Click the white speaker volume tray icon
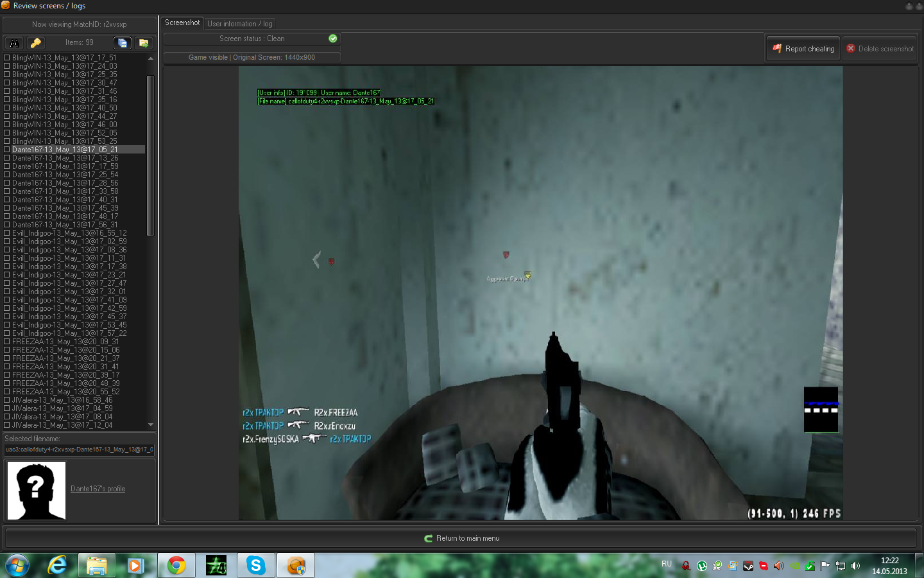Screen dimensions: 924x578 point(856,566)
